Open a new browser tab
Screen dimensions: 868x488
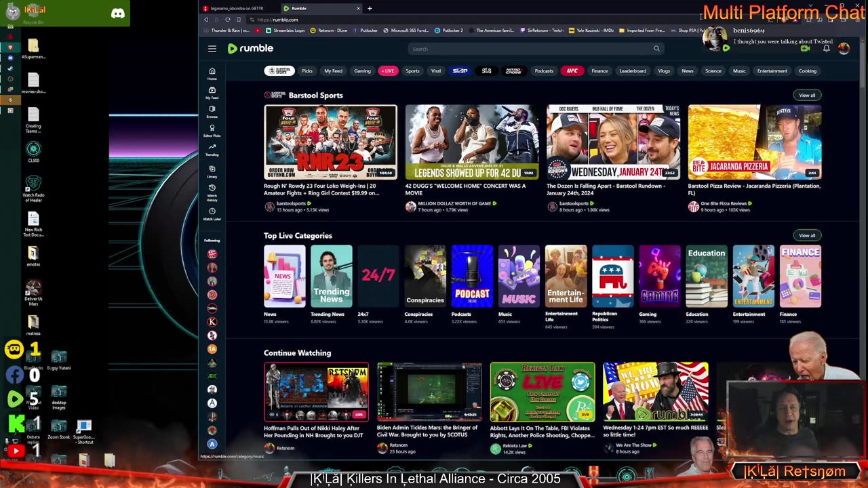click(x=370, y=8)
